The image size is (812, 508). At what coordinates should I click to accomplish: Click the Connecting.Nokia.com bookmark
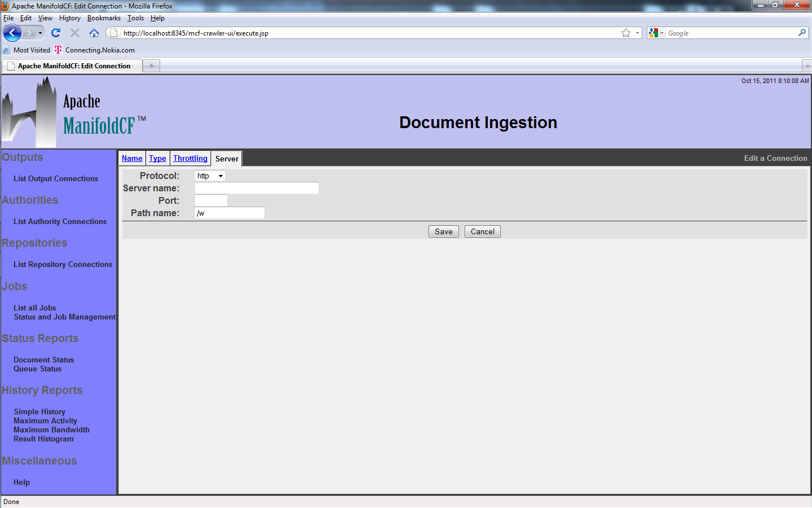coord(100,50)
